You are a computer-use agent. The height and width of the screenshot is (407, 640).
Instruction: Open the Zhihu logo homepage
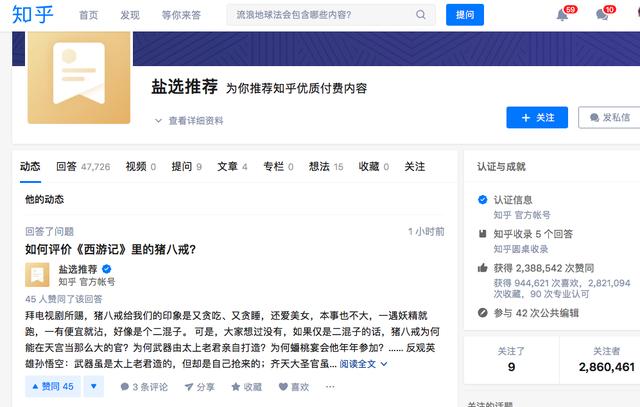(x=33, y=15)
